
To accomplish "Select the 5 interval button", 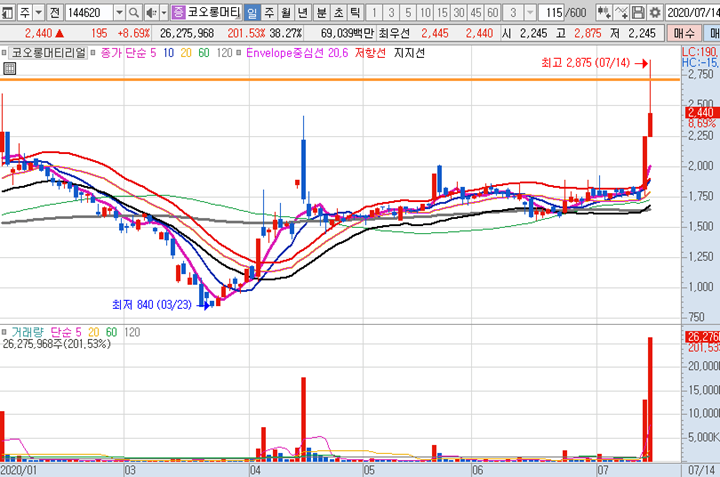I will [408, 13].
